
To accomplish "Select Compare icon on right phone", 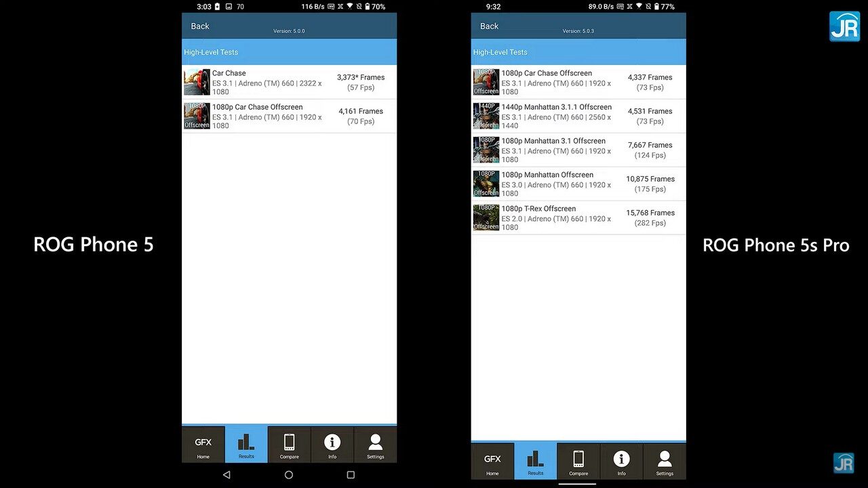I will pos(578,462).
